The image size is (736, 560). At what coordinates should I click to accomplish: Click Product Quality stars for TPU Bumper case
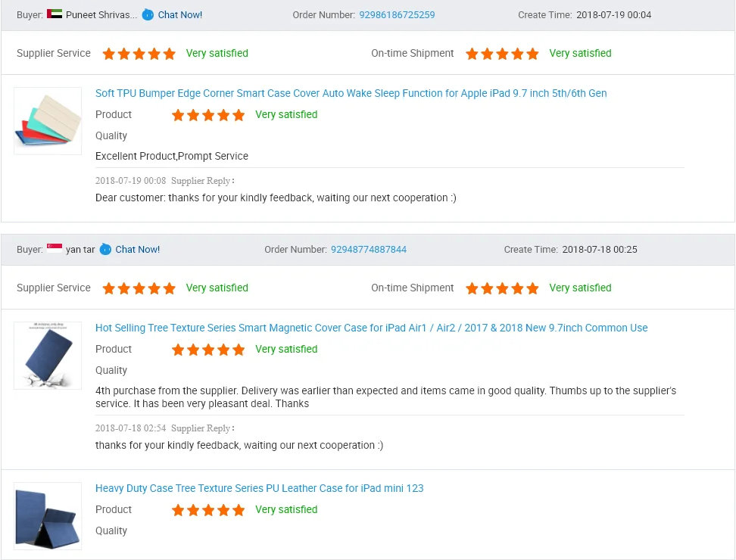pos(208,115)
